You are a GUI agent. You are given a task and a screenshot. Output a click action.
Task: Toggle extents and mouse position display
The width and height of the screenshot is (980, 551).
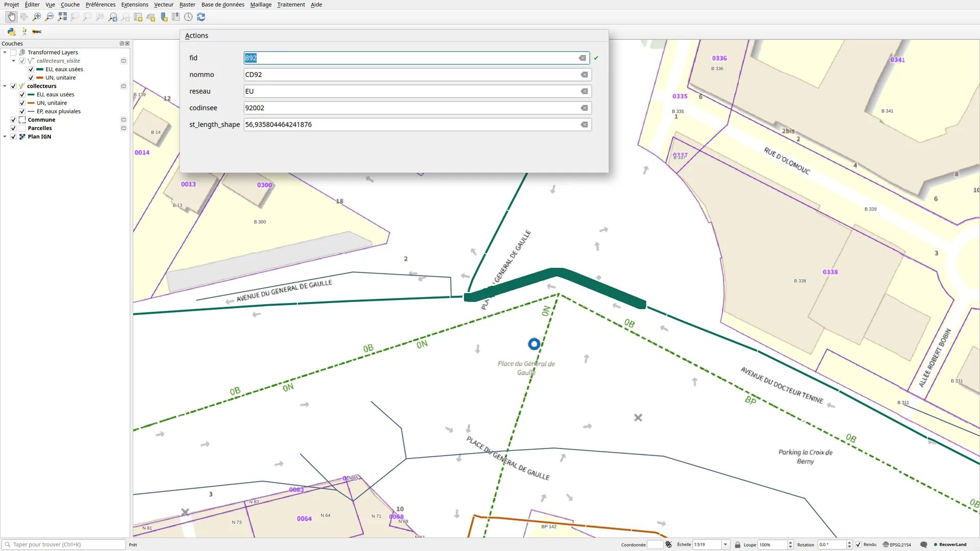point(669,545)
